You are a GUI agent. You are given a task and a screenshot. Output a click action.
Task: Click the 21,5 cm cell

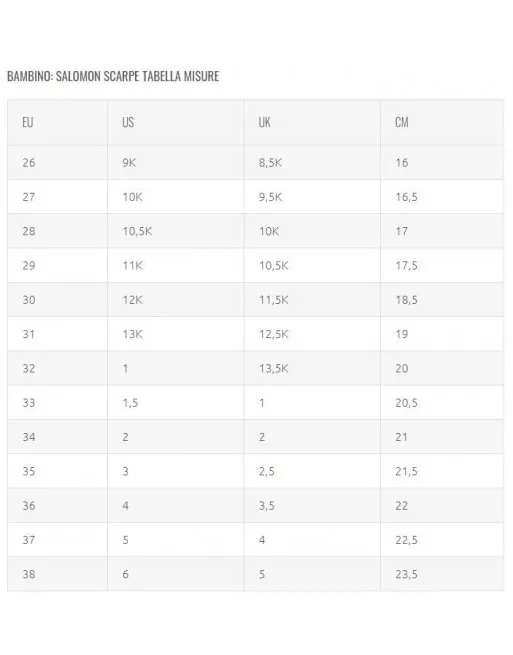point(442,471)
